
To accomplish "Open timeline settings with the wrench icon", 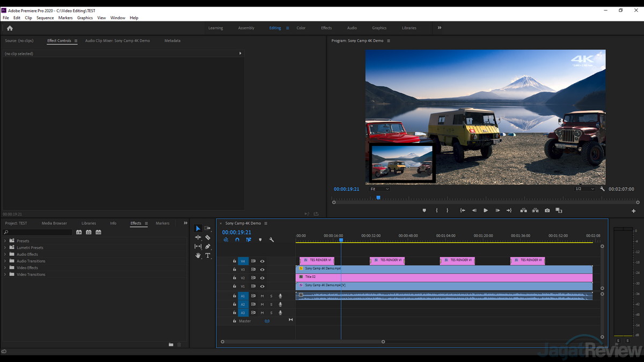I will click(x=272, y=240).
